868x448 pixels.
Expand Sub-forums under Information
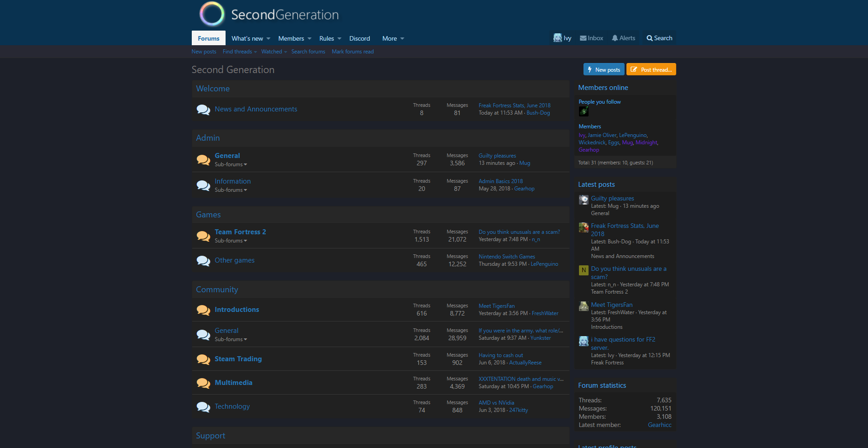point(231,190)
